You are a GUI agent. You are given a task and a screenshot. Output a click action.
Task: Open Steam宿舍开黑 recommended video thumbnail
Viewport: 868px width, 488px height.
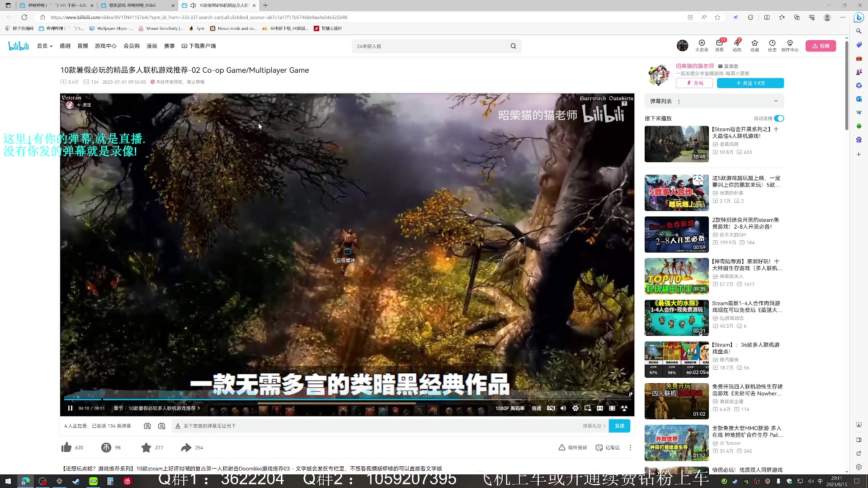(x=676, y=144)
